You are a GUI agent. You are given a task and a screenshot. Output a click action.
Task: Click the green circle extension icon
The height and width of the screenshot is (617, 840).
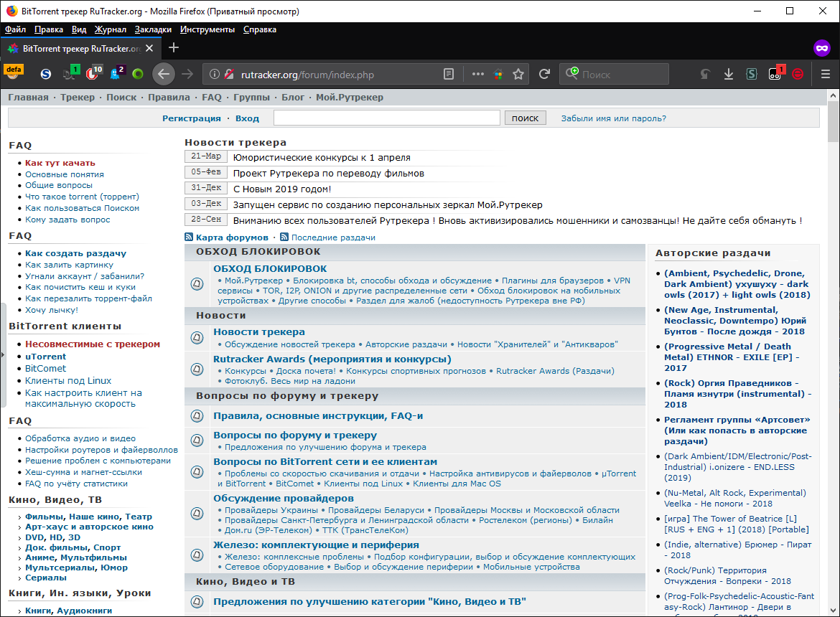click(139, 74)
